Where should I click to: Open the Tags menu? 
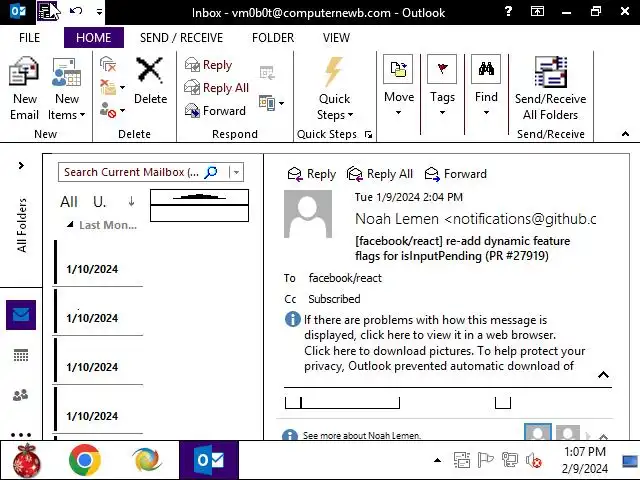(x=442, y=86)
